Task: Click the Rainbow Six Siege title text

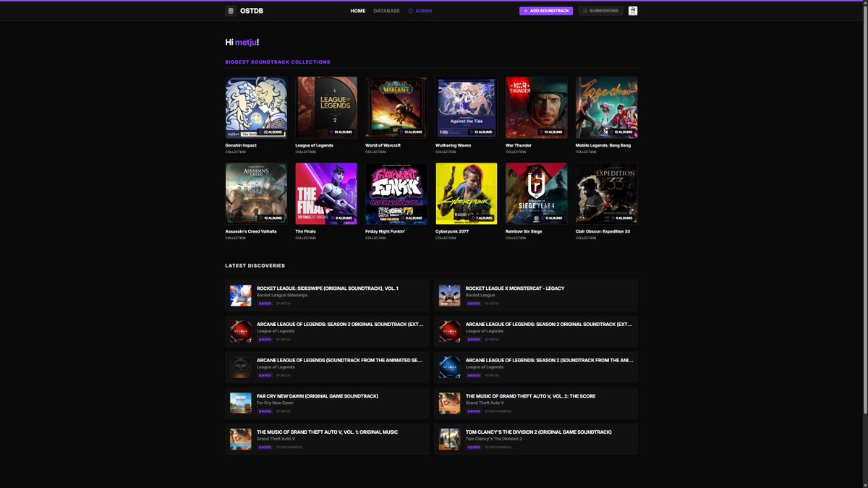Action: (x=524, y=231)
